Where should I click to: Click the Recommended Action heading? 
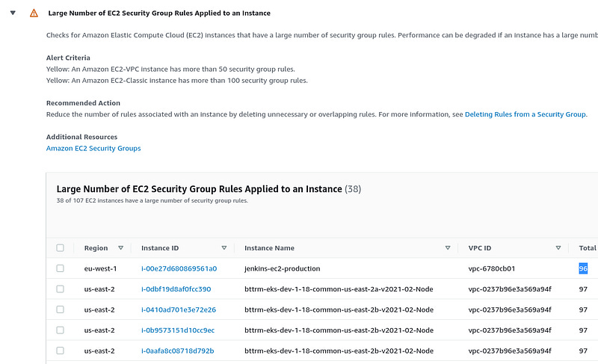[x=83, y=103]
